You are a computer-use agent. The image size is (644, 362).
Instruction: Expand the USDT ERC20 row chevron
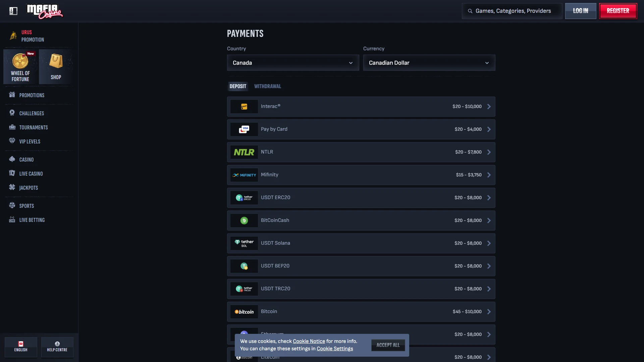tap(489, 198)
